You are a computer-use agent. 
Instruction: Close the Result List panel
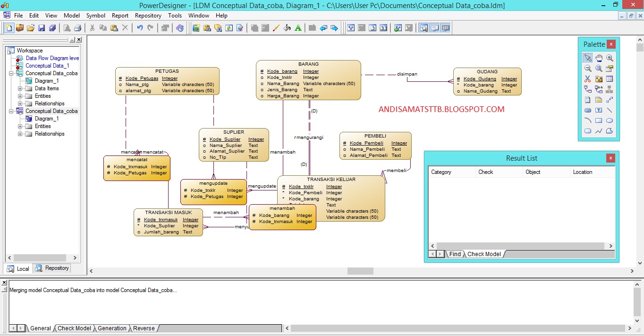610,158
